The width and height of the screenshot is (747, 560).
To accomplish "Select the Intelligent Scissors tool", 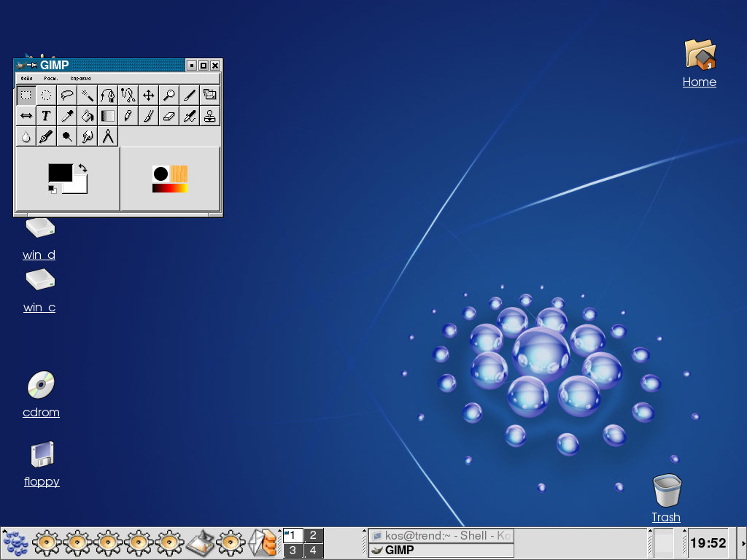I will click(128, 96).
